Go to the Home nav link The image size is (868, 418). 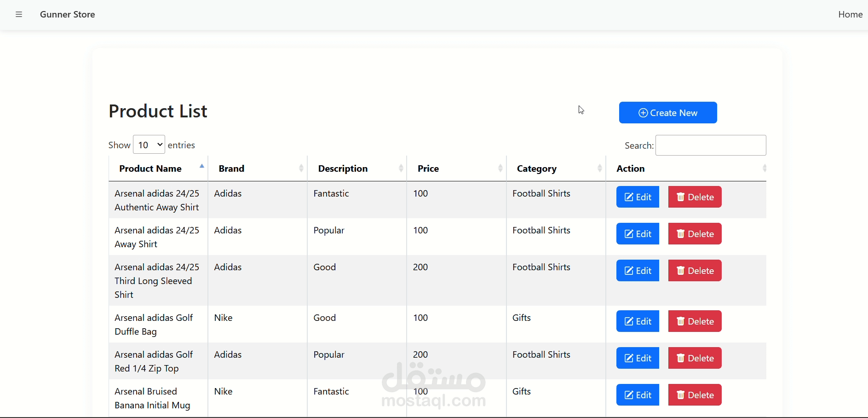pyautogui.click(x=850, y=14)
